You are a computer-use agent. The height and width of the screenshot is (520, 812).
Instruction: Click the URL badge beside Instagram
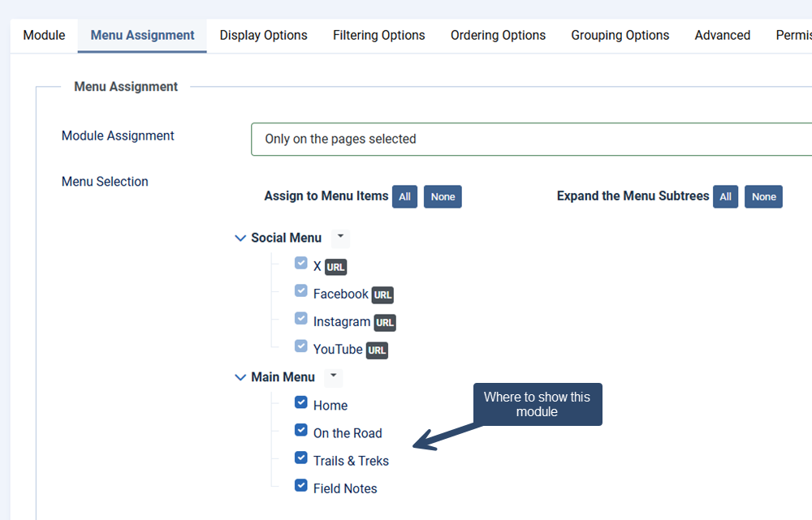(x=385, y=323)
